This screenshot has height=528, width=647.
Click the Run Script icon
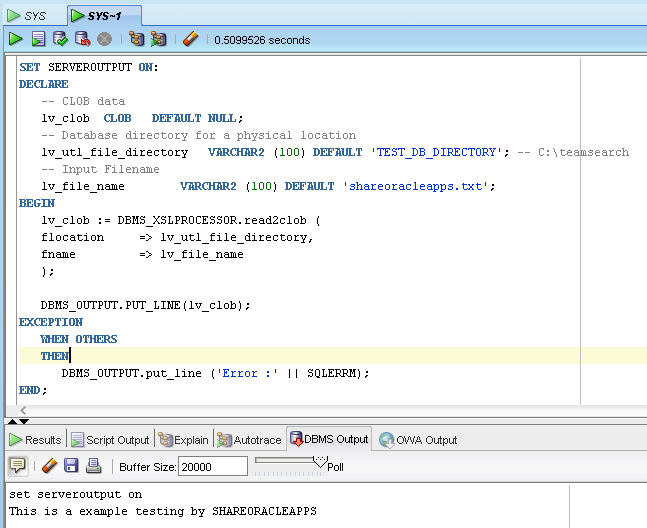38,39
